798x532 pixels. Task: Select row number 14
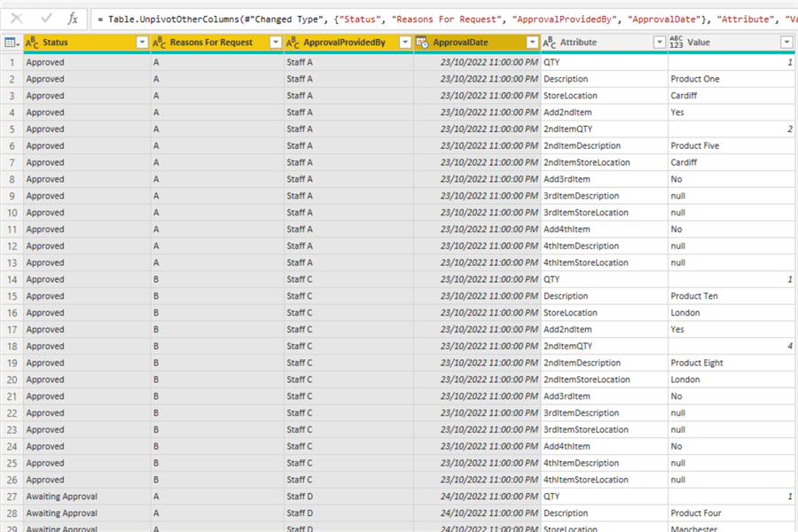pos(12,279)
